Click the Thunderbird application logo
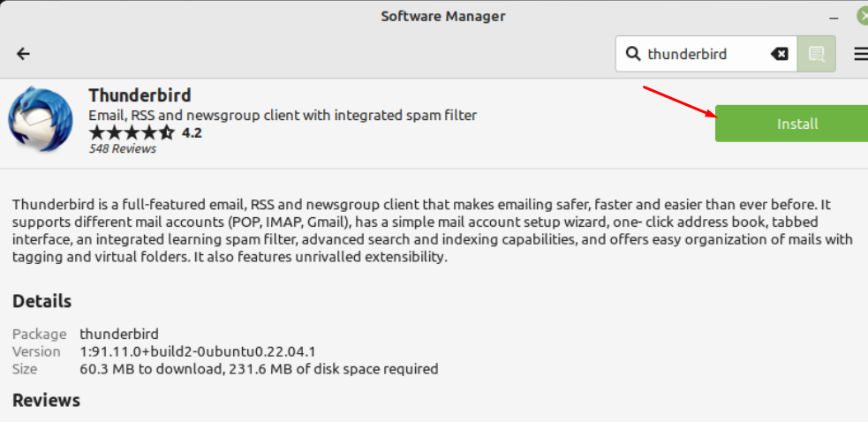This screenshot has width=868, height=422. click(x=40, y=118)
